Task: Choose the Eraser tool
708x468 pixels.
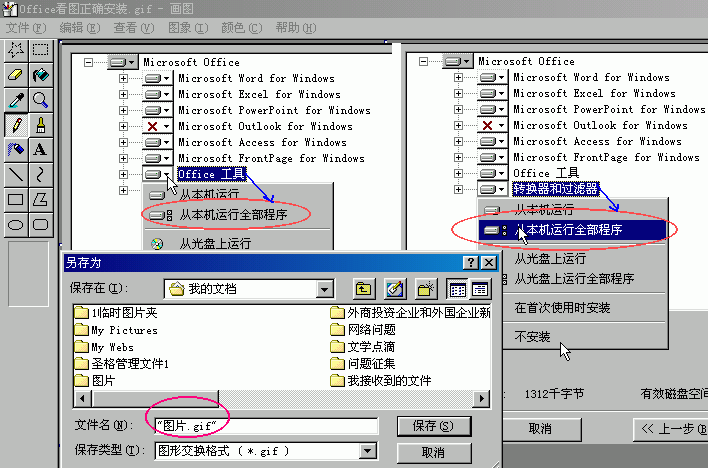Action: 16,75
